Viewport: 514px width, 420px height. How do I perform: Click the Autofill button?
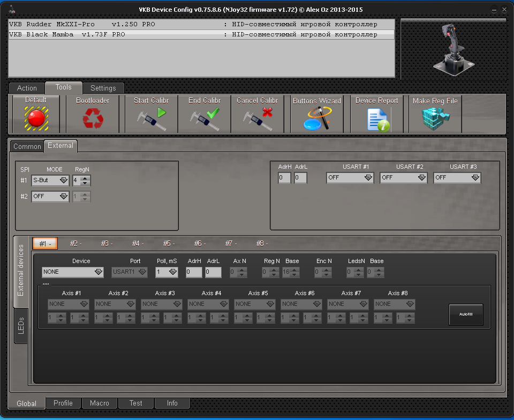pyautogui.click(x=466, y=314)
